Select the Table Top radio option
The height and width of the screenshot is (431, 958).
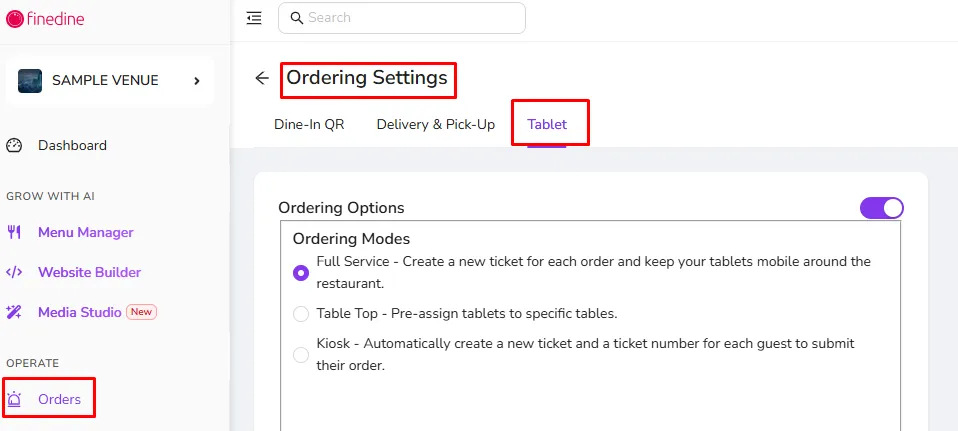[301, 314]
